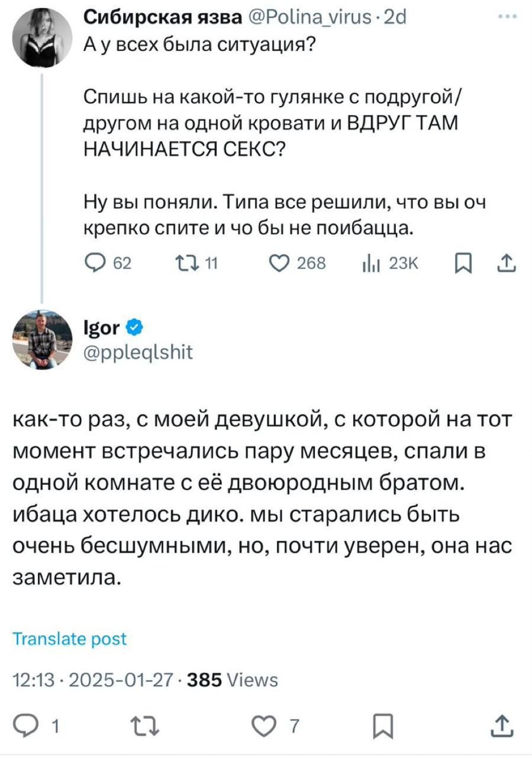Click the Translate post link

coord(70,639)
